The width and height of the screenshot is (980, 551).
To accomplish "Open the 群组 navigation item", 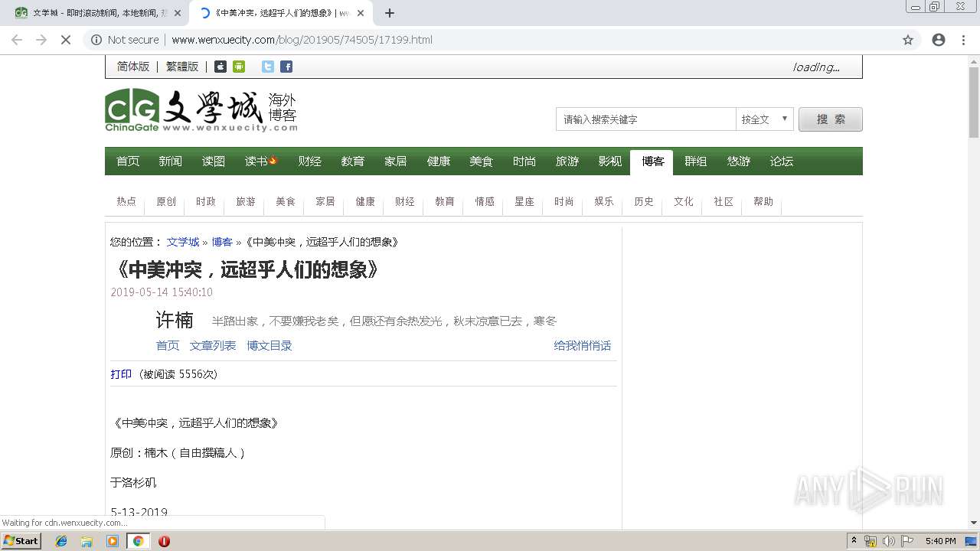I will [696, 161].
